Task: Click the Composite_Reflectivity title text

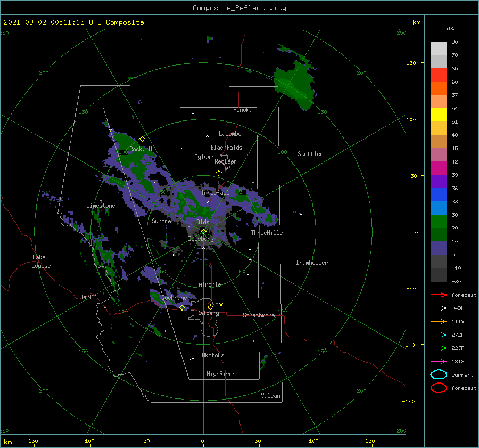Action: (239, 8)
